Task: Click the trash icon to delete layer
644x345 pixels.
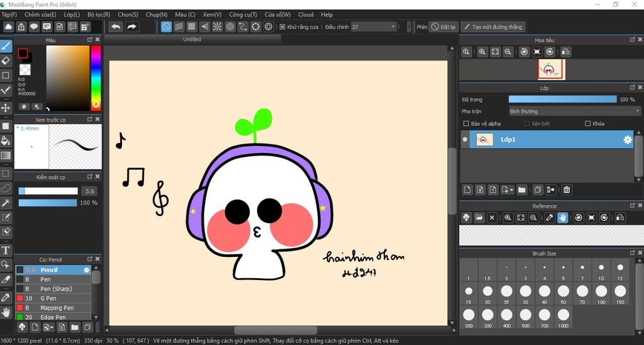Action: click(567, 189)
